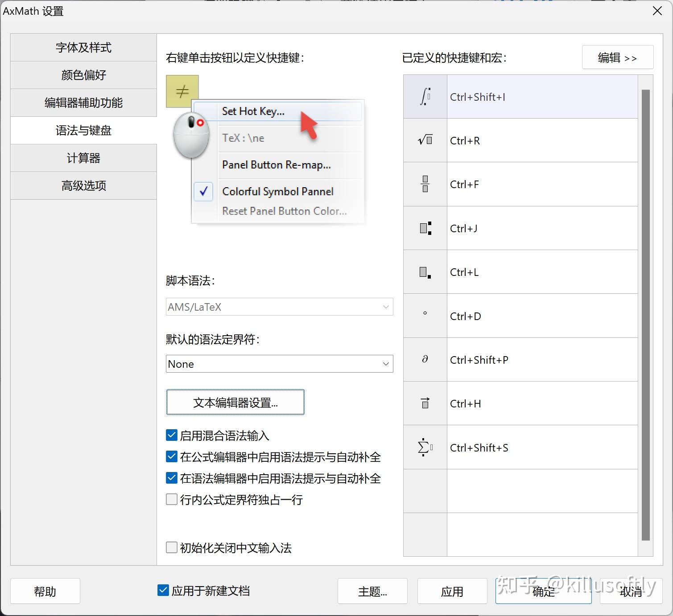673x616 pixels.
Task: Enable 行内公式定界符独占一行 option
Action: (x=172, y=500)
